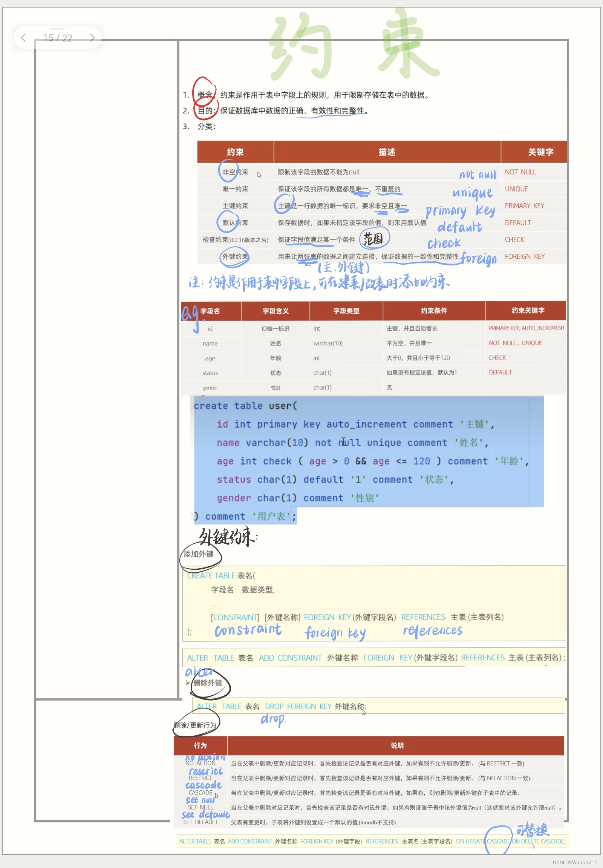Click the 限制该字段的数据不能为null description
Screen dimensions: 603x868
pos(318,172)
